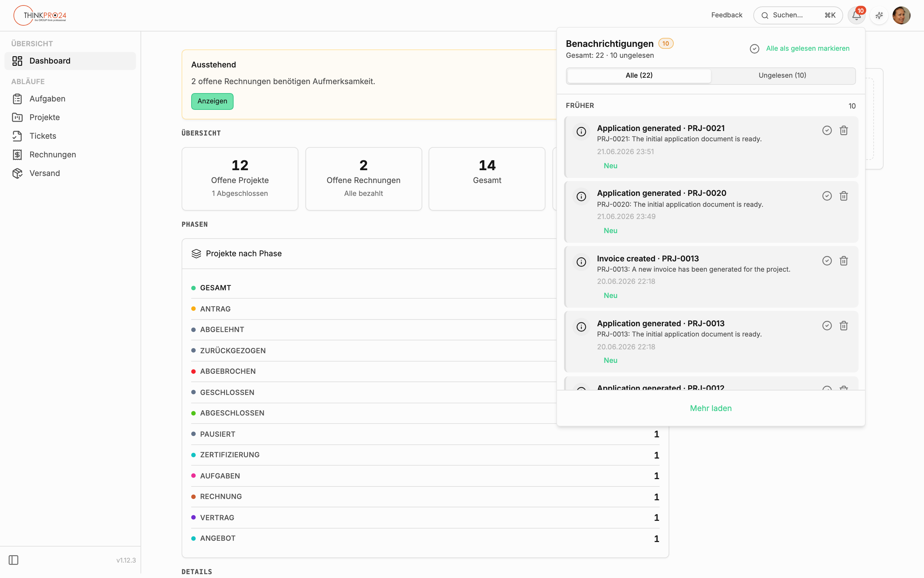
Task: Toggle the sidebar collapse icon
Action: point(13,560)
